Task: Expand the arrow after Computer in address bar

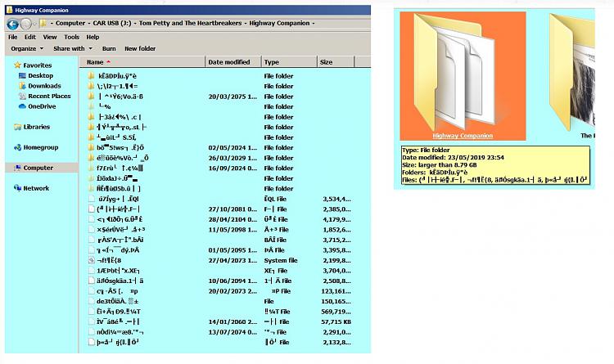Action: click(x=89, y=24)
